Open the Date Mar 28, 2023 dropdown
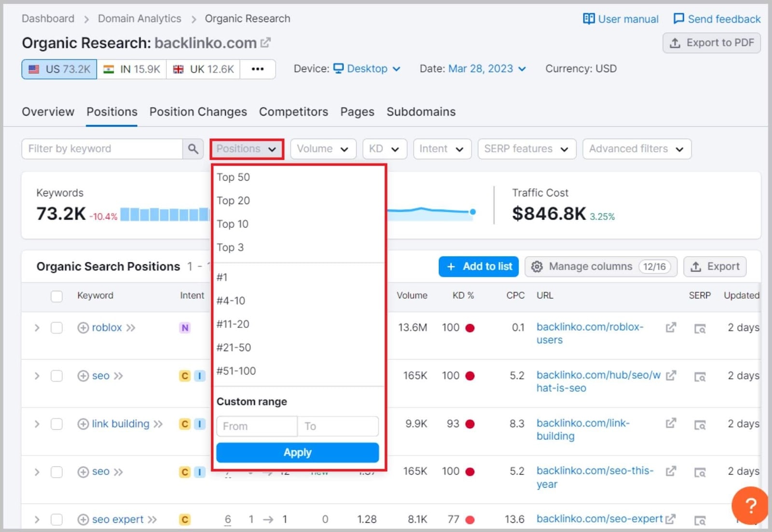The width and height of the screenshot is (772, 532). click(487, 68)
